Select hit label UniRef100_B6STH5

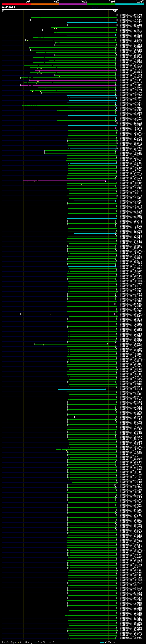tap(131, 48)
